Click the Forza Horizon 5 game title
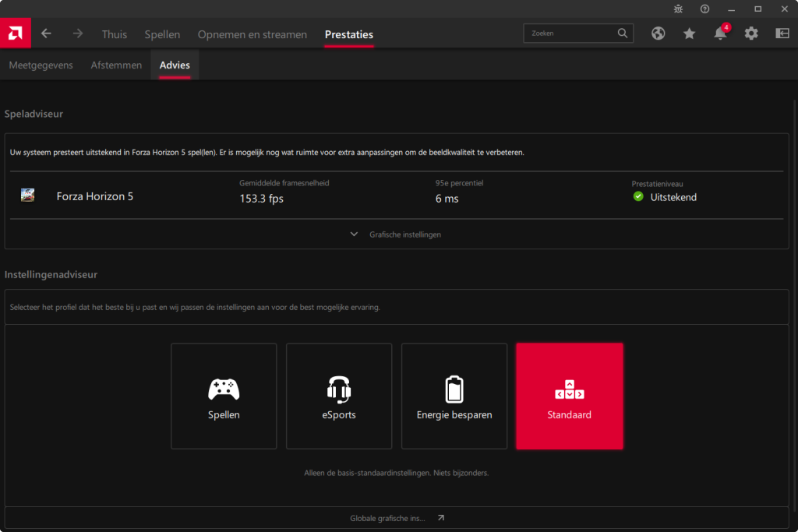The image size is (798, 532). pyautogui.click(x=94, y=196)
